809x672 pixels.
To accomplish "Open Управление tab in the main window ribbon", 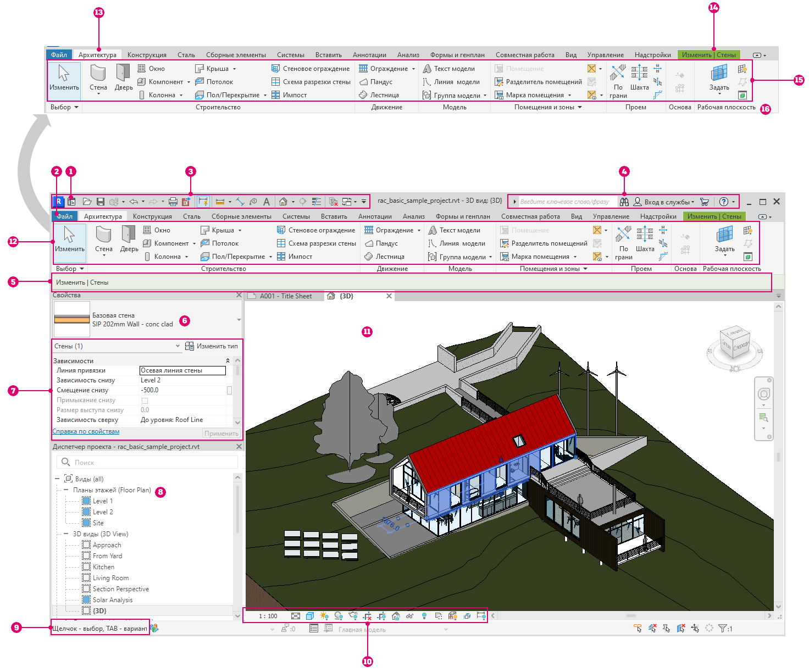I will pyautogui.click(x=611, y=216).
